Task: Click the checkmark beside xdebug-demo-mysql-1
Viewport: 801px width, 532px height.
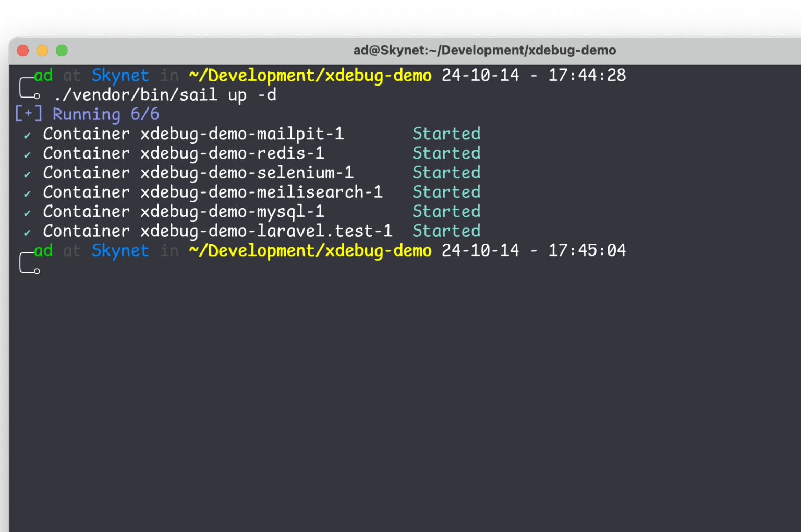Action: click(x=27, y=211)
